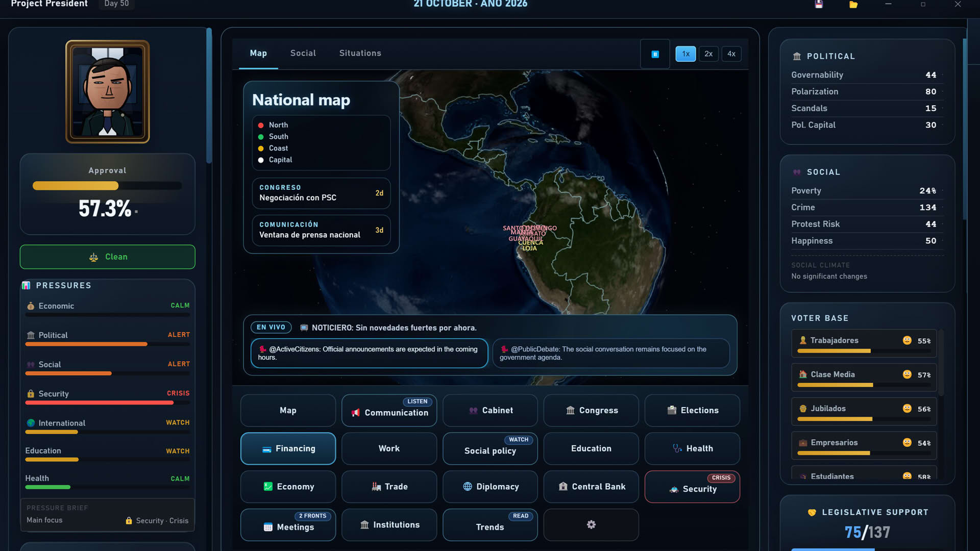Open the Work menu

click(x=389, y=448)
